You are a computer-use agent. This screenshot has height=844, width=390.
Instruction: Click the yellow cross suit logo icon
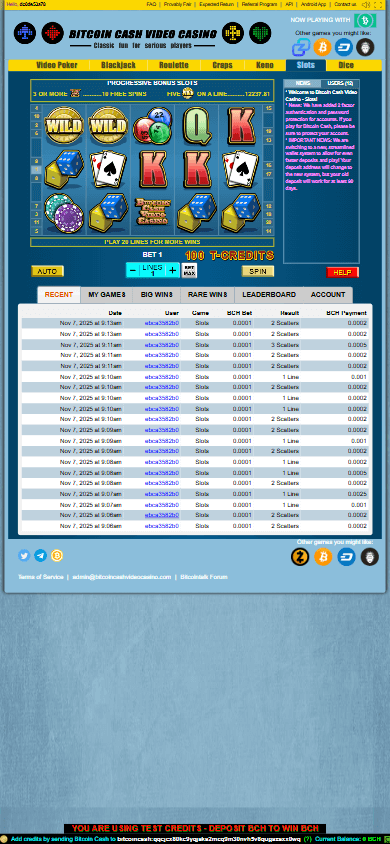click(x=233, y=33)
